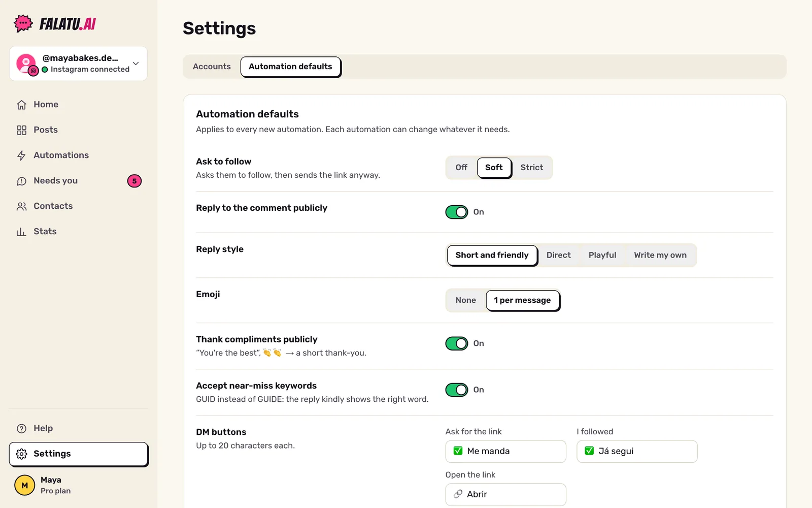812x508 pixels.
Task: Select Playful reply style
Action: click(602, 255)
